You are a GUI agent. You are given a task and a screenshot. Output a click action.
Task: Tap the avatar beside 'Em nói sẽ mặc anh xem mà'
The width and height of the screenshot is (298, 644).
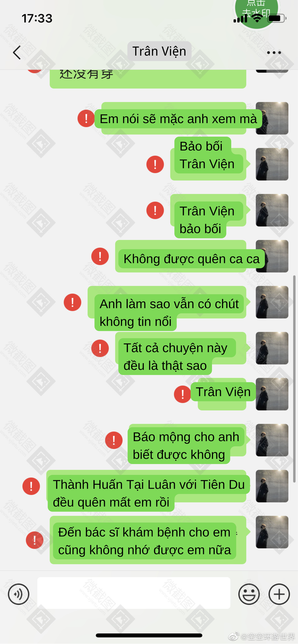(x=272, y=118)
